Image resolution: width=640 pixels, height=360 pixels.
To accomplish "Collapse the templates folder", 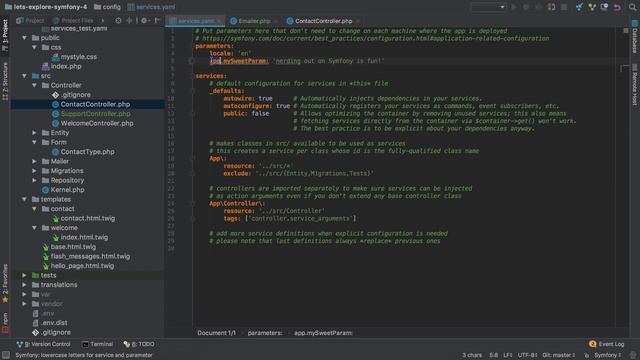I will 24,199.
